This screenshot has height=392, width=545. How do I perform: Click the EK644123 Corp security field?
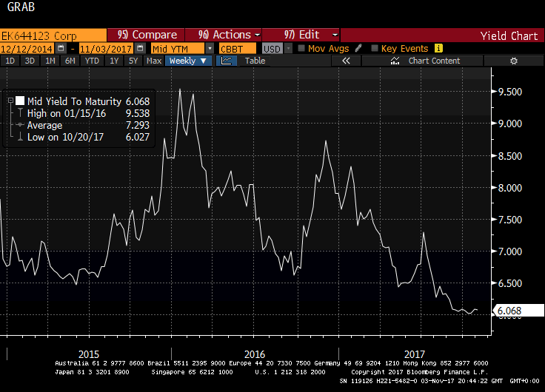(53, 36)
